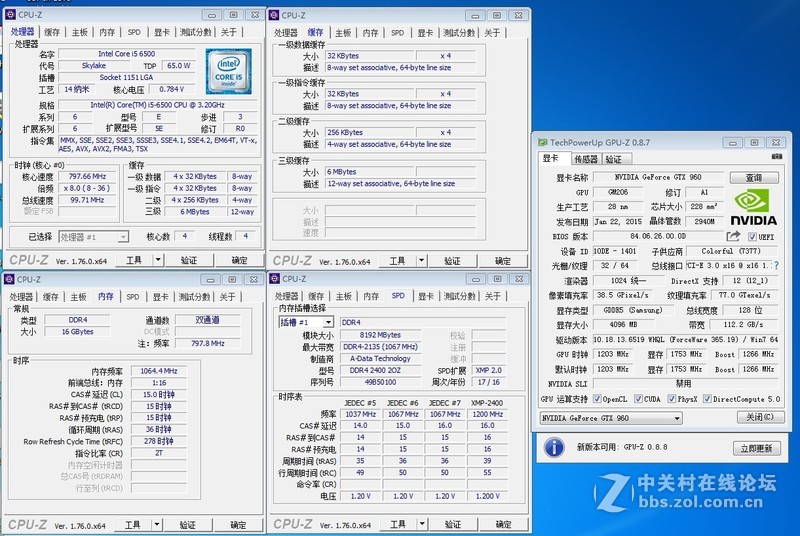Click the 驱动版本 driver version field in GPU-Z
This screenshot has height=536, width=800.
686,340
